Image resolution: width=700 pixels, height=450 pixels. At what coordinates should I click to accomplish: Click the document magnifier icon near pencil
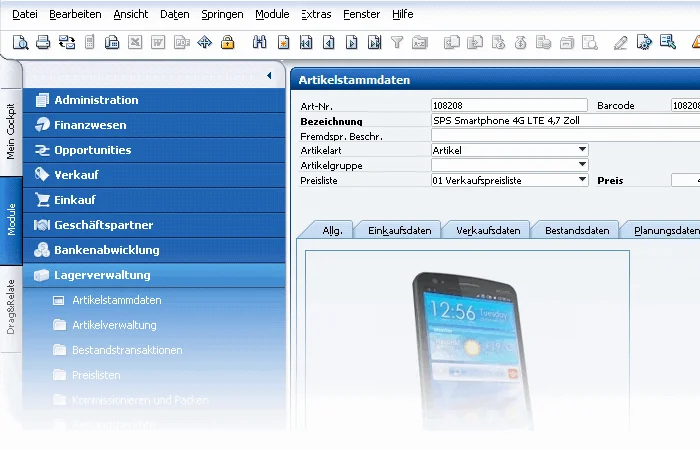[x=590, y=42]
